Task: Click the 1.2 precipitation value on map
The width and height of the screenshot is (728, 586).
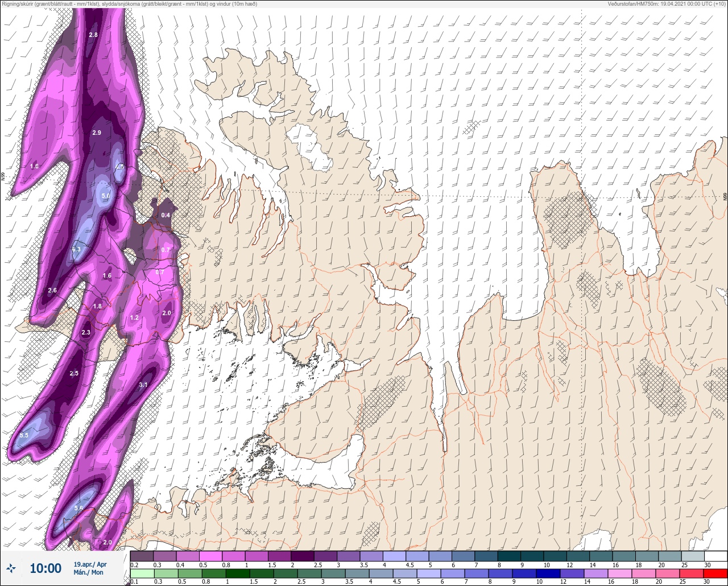Action: 135,317
